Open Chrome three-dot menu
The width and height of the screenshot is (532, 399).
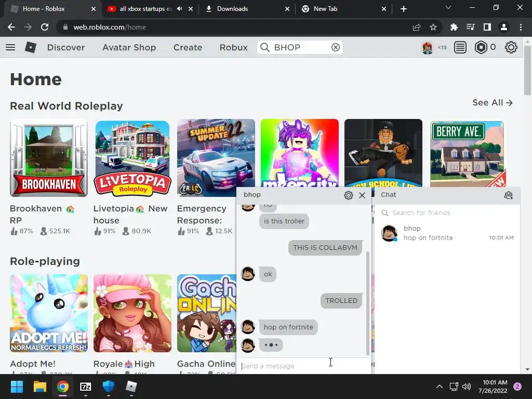click(x=521, y=27)
